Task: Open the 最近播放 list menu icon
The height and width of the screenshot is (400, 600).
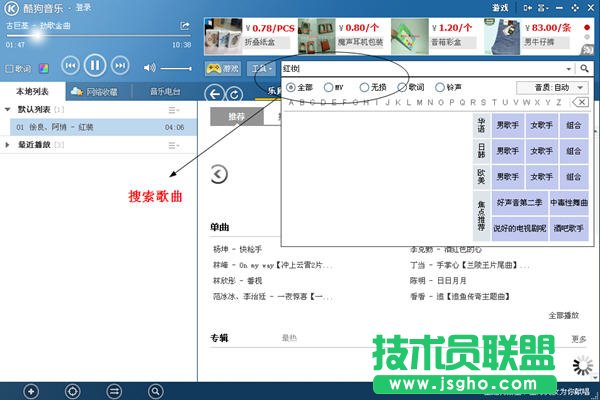Action: (174, 145)
